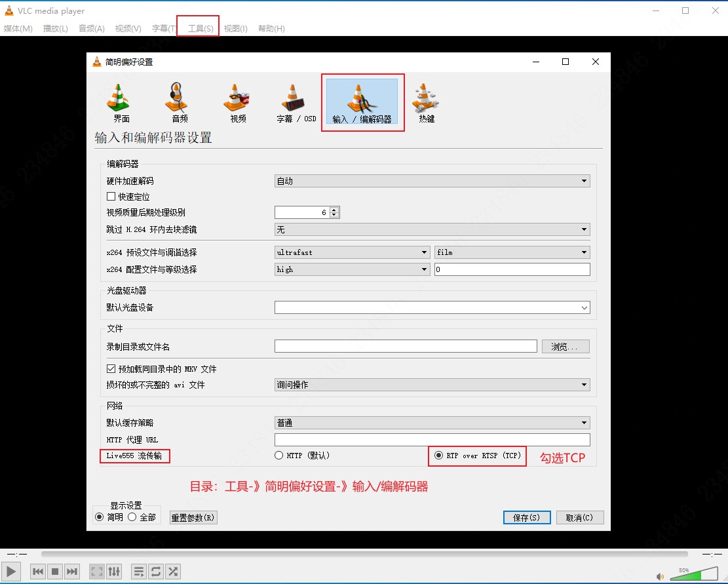This screenshot has width=728, height=584.
Task: Click the Play button in the player
Action: 11,572
